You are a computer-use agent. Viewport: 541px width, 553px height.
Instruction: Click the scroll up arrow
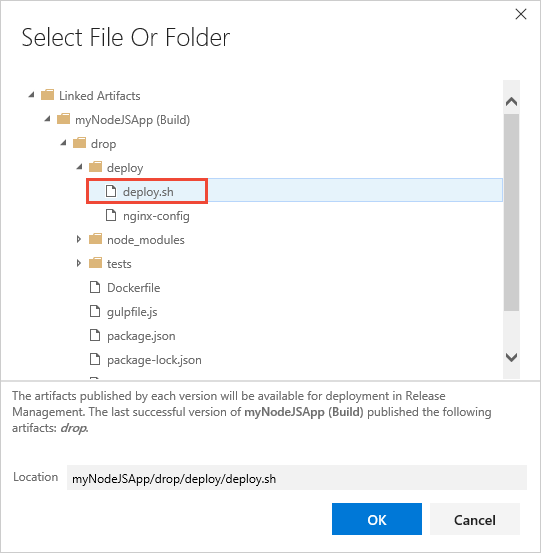(x=511, y=102)
